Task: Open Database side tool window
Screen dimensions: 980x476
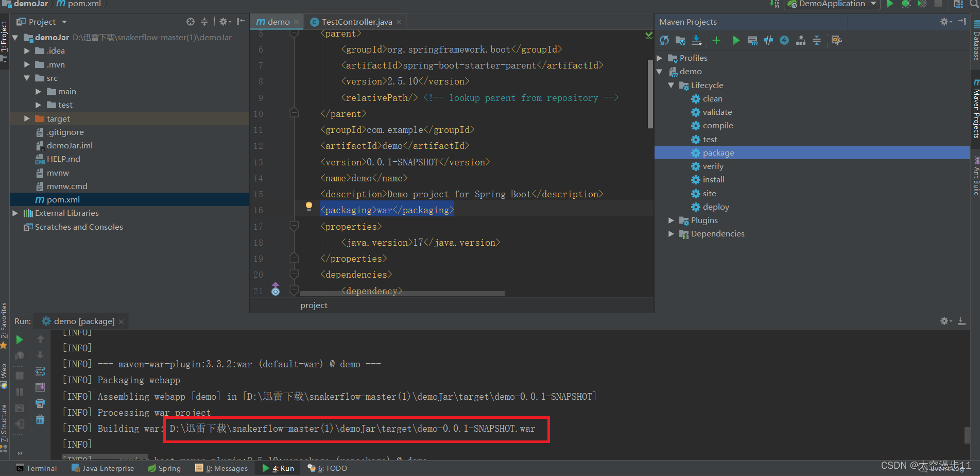Action: click(976, 41)
